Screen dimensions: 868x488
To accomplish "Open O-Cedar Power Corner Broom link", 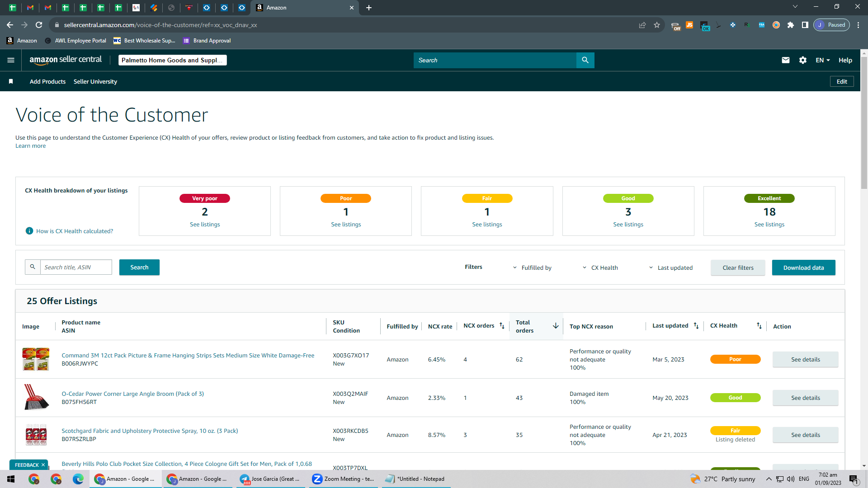I will click(x=132, y=394).
